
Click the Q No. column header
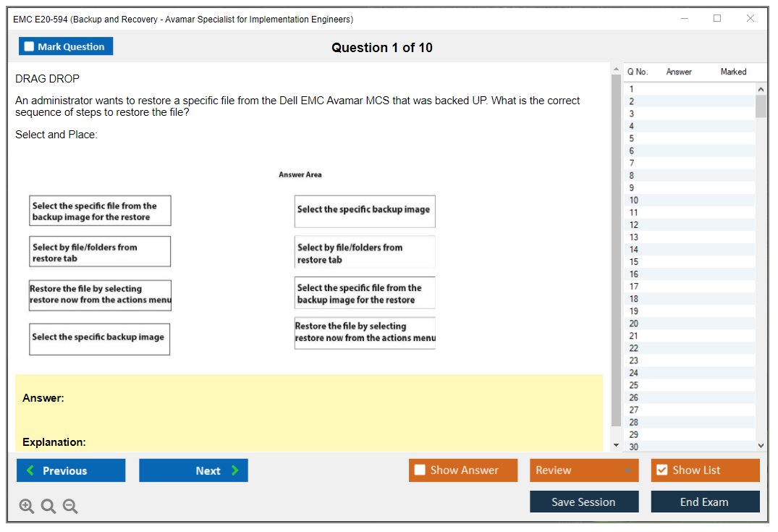[x=638, y=72]
